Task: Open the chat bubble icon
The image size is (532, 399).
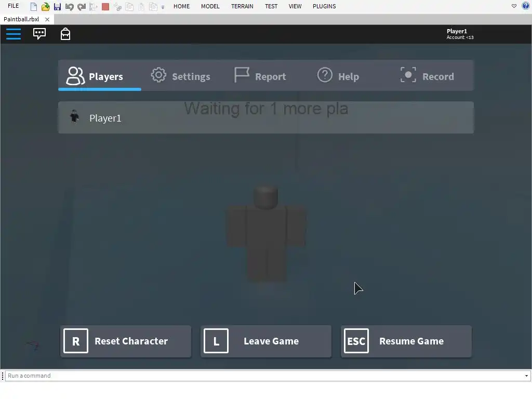Action: 39,34
